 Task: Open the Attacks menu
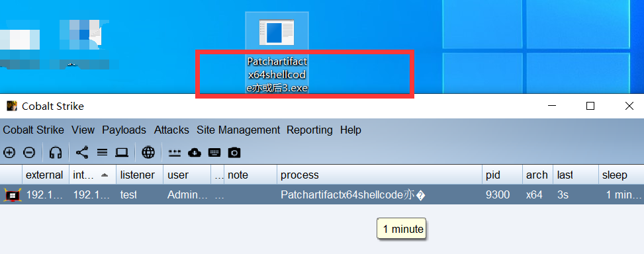pos(171,130)
